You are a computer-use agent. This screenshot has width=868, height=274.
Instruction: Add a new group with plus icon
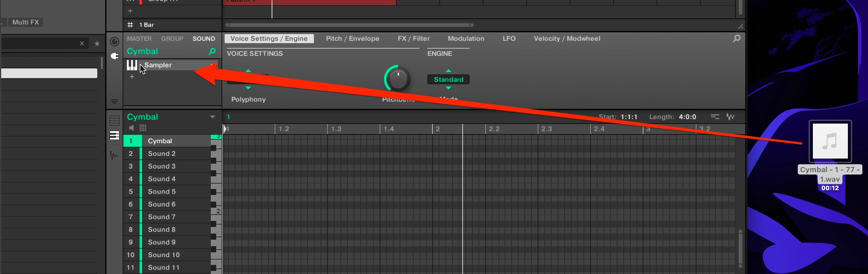pos(130,11)
